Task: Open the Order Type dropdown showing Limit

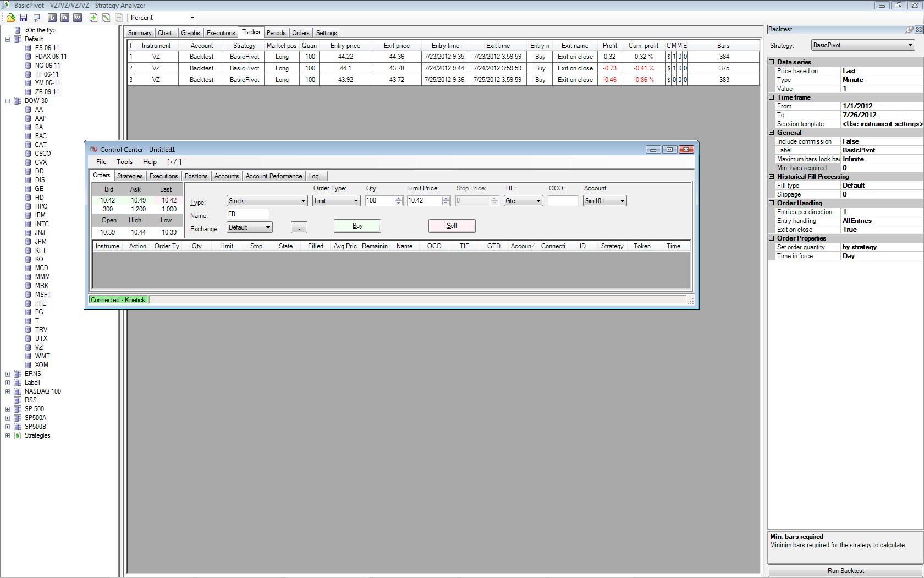Action: 356,201
